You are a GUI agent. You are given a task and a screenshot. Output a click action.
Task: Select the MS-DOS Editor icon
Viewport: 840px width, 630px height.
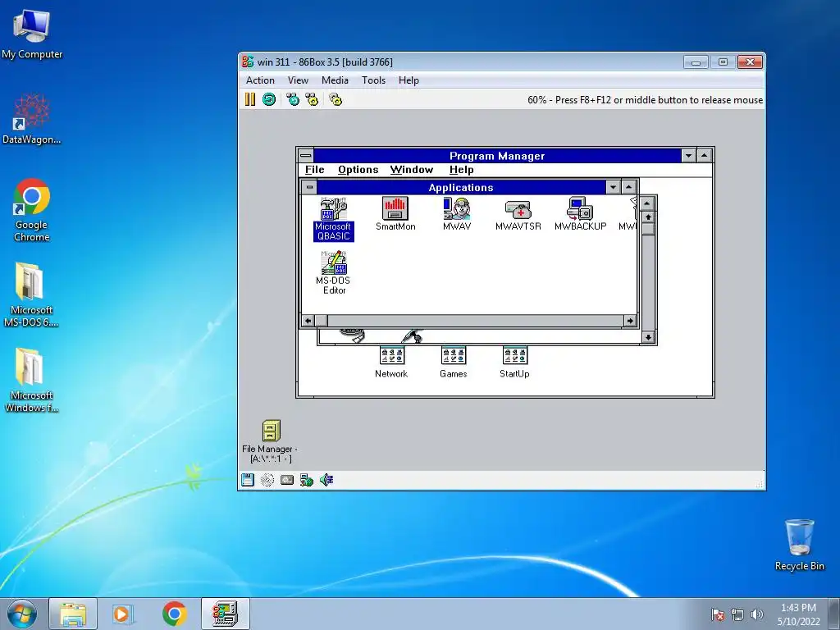pos(334,272)
